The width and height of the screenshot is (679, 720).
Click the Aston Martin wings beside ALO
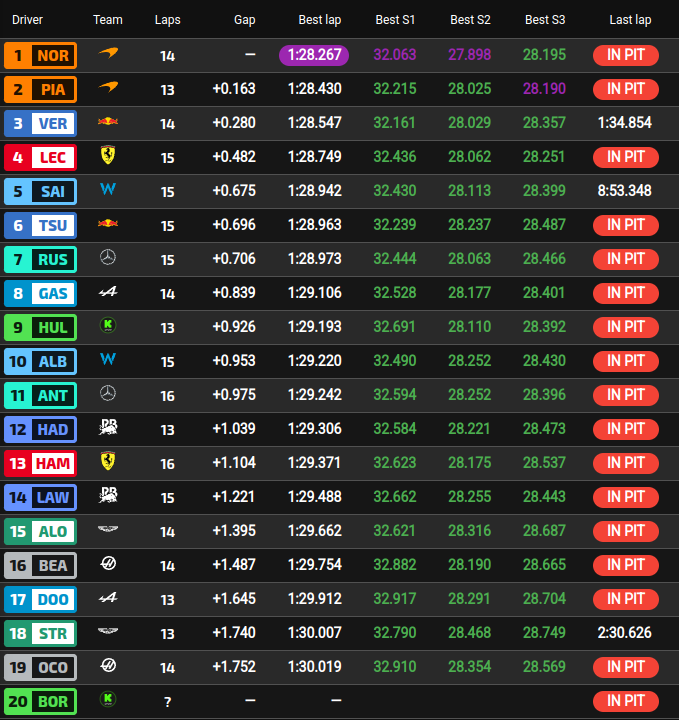tap(108, 529)
